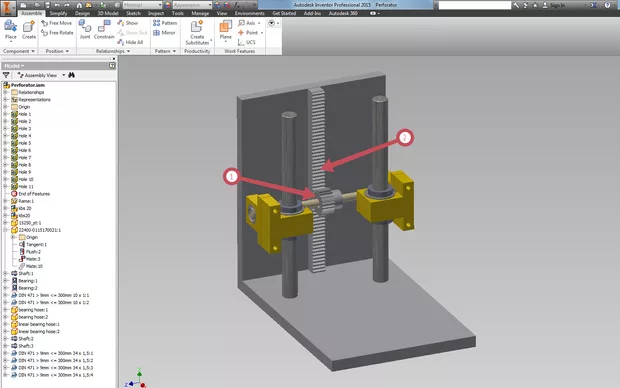Open Create Substitutes tool

click(197, 32)
